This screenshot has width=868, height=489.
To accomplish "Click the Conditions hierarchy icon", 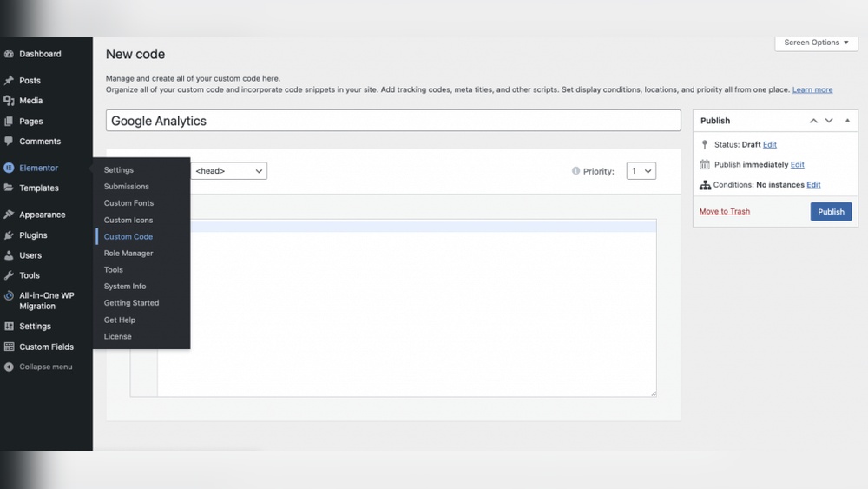I will click(705, 185).
